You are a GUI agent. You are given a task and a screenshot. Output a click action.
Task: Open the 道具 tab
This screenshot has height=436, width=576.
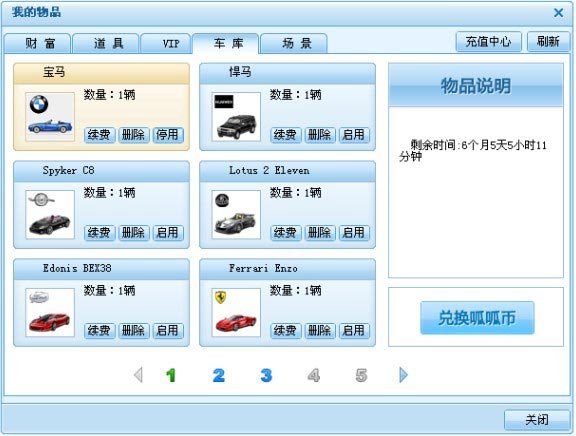pos(106,43)
